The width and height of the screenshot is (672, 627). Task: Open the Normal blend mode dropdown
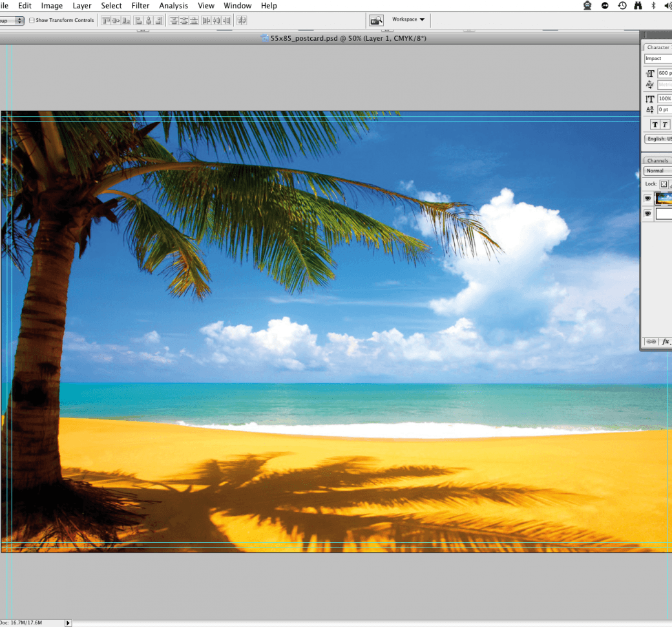(x=657, y=171)
